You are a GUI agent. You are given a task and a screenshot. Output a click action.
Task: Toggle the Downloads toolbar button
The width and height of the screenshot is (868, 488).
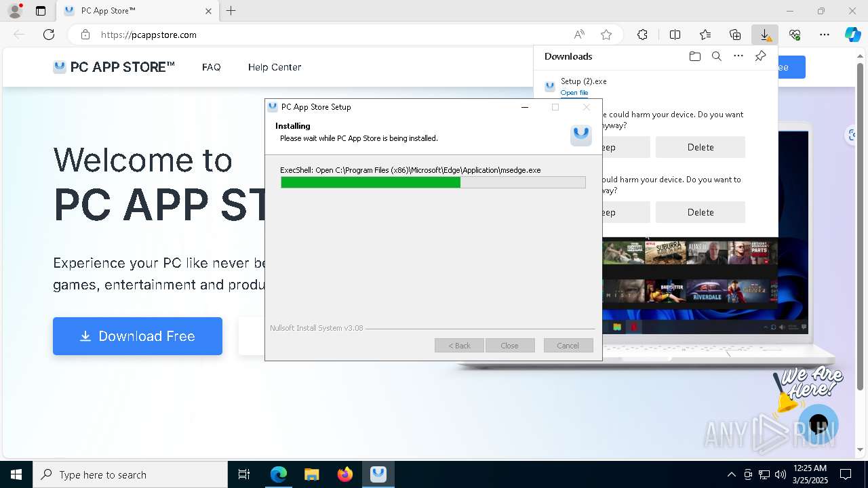point(765,35)
